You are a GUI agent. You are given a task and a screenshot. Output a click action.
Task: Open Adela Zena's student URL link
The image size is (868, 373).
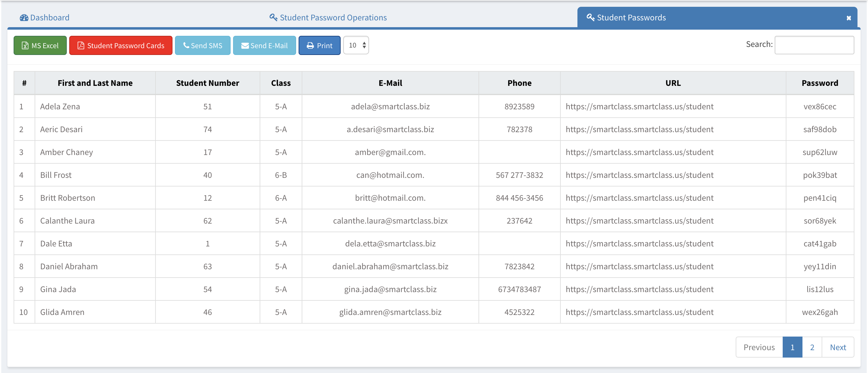pyautogui.click(x=639, y=107)
